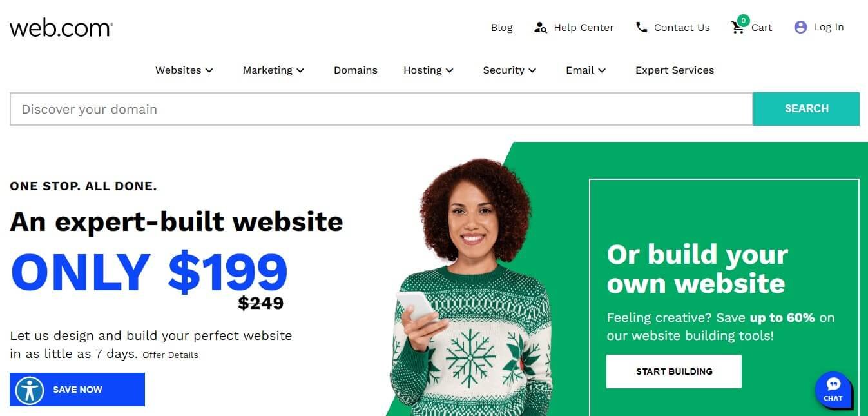Expand the Hosting dropdown menu
Screen dimensions: 868x416
(x=429, y=70)
